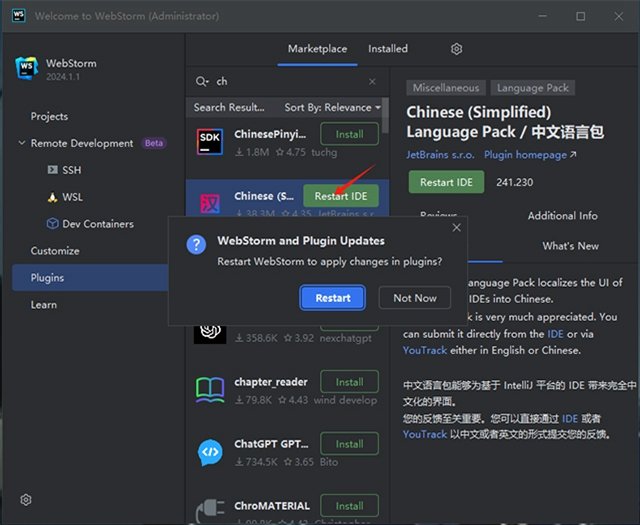640x525 pixels.
Task: Click the plugin list scrollbar
Action: [x=385, y=116]
